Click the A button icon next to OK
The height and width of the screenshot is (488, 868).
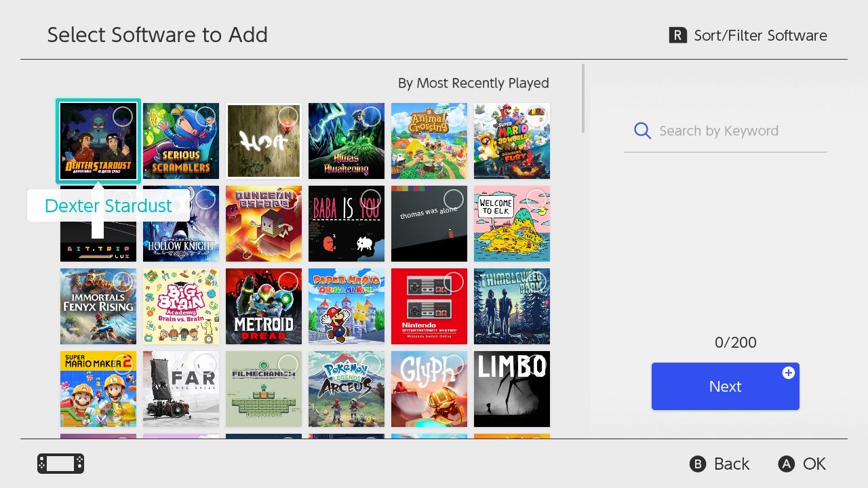pos(786,464)
